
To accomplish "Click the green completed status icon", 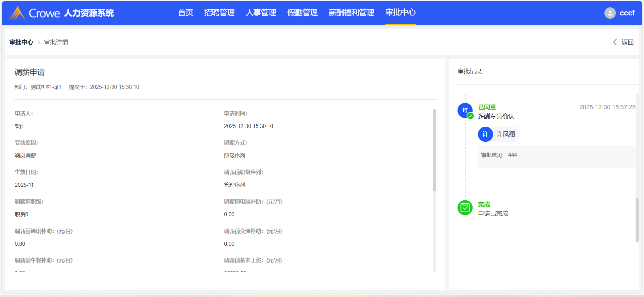I will tap(465, 208).
